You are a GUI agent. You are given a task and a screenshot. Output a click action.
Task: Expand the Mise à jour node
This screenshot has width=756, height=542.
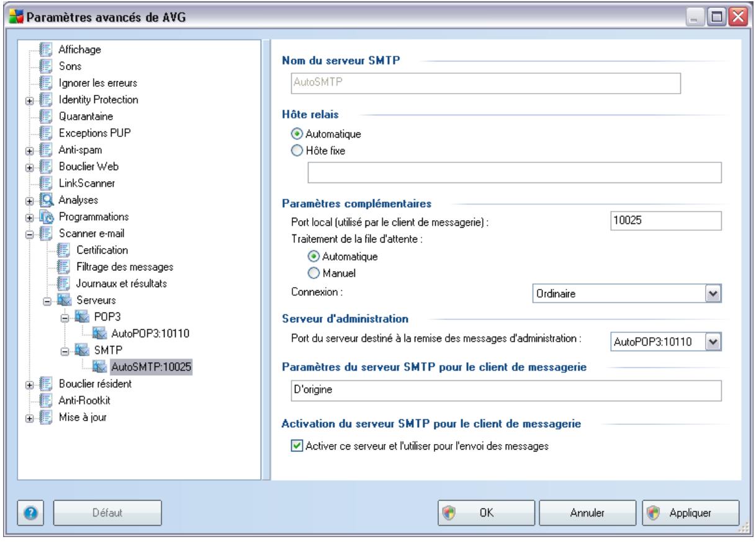(29, 418)
